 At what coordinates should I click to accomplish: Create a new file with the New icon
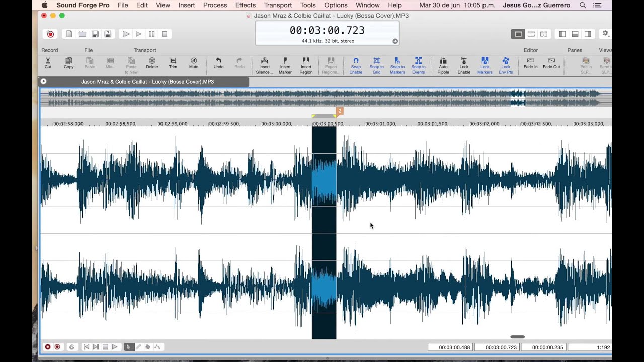point(69,34)
